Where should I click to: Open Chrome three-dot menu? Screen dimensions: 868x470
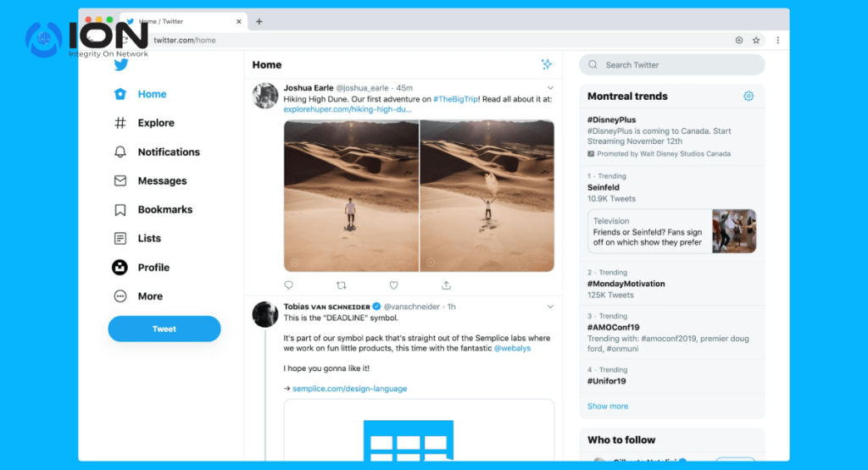click(777, 40)
